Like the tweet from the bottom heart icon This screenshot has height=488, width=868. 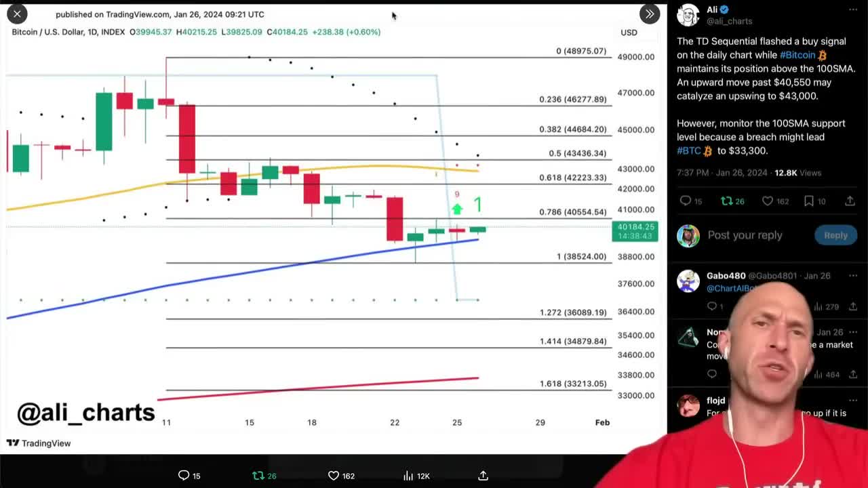[333, 475]
